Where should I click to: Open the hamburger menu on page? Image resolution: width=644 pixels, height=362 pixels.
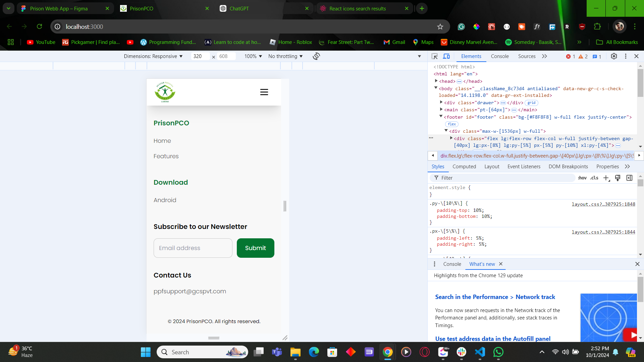[x=264, y=92]
